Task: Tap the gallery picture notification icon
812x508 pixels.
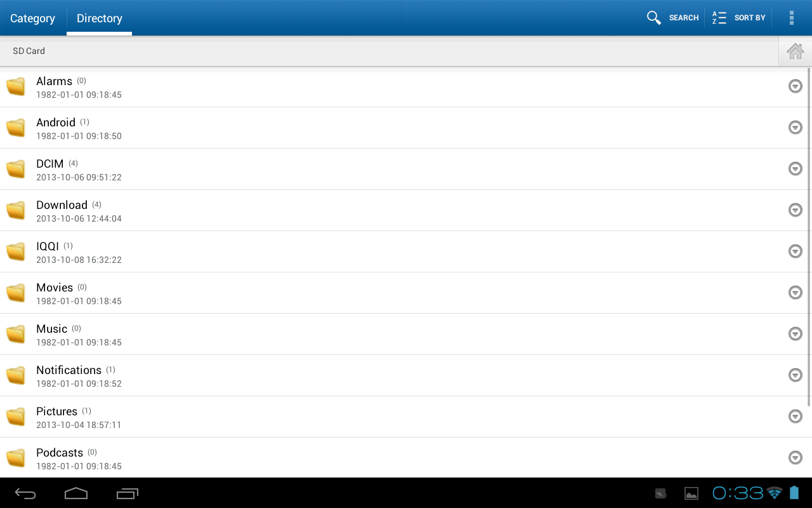Action: pos(691,493)
